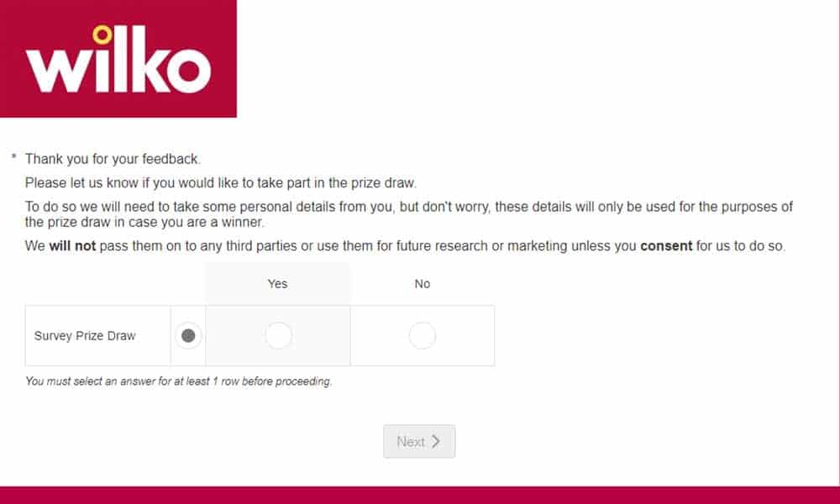Select Yes for Survey Prize Draw
This screenshot has height=504, width=840.
279,336
